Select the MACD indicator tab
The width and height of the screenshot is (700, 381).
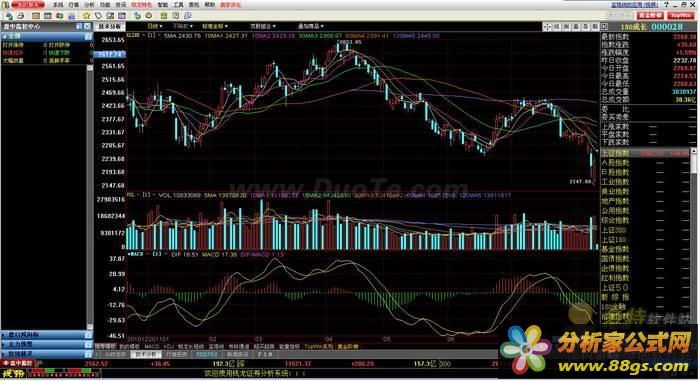pyautogui.click(x=152, y=346)
